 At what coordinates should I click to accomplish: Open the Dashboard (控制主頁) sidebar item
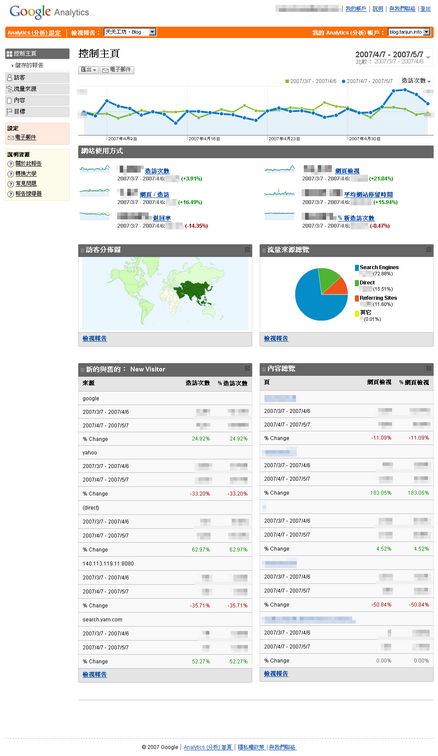pos(37,54)
